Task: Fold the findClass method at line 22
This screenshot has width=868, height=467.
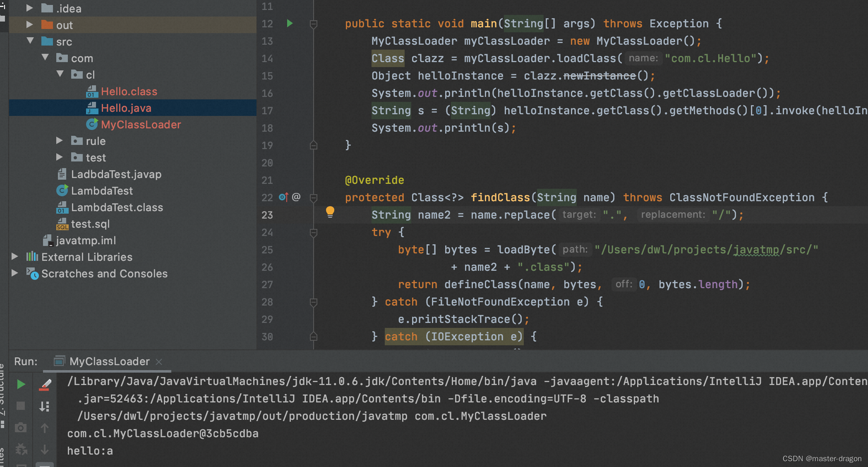Action: (x=314, y=198)
